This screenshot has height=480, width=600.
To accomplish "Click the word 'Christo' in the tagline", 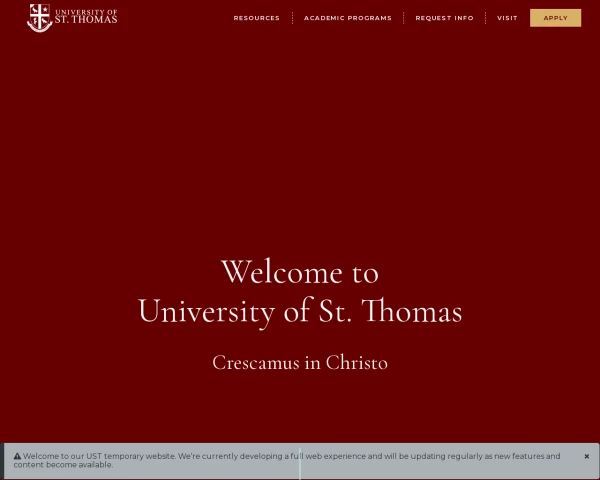I will 356,363.
